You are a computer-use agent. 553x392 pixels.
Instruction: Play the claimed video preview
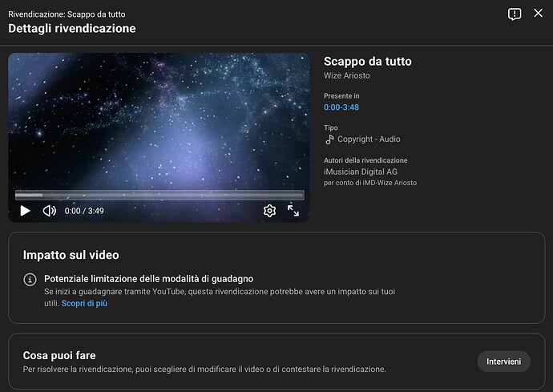[25, 211]
